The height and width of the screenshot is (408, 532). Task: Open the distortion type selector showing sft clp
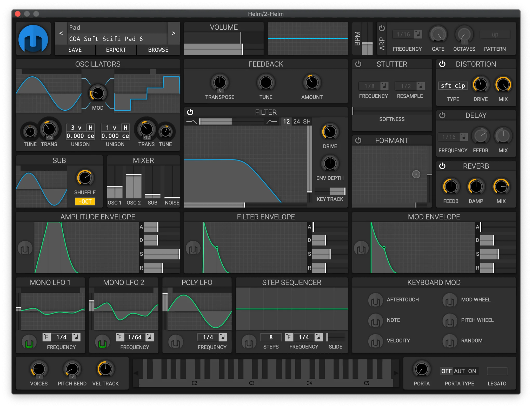click(x=453, y=85)
